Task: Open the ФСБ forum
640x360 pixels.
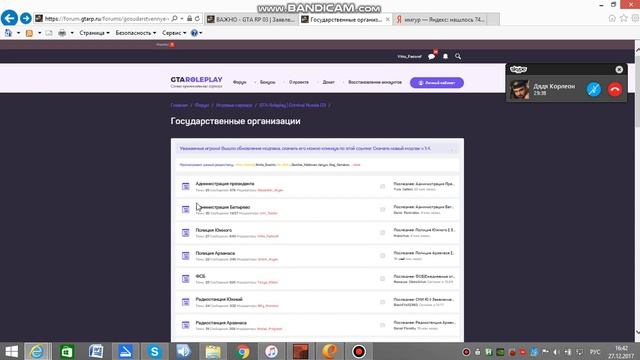Action: point(200,276)
